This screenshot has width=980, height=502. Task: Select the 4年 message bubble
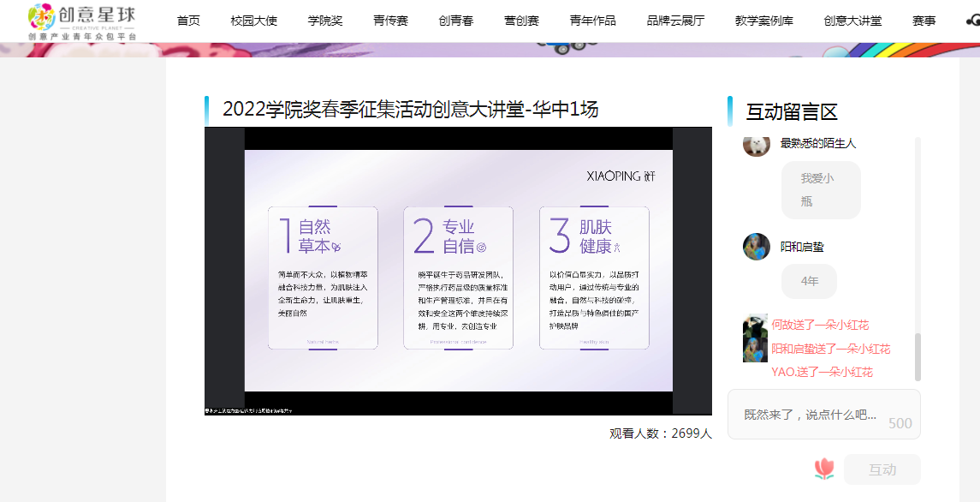pos(809,282)
